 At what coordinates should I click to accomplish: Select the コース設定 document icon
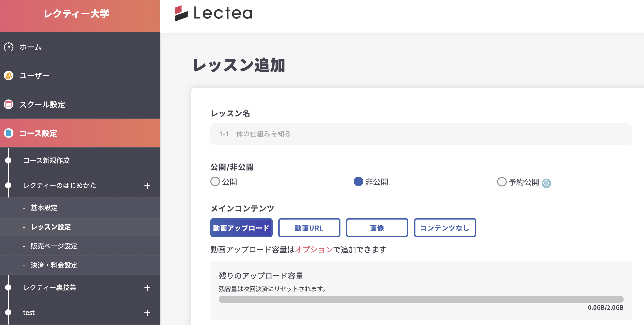coord(9,134)
